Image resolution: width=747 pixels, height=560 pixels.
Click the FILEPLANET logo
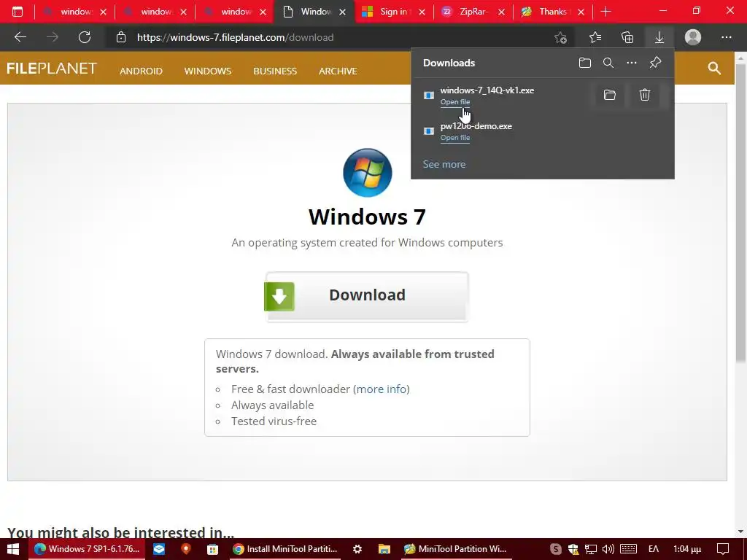pos(52,69)
